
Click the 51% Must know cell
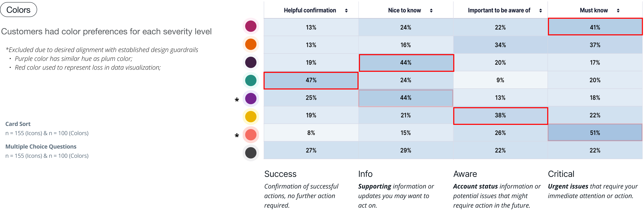pos(595,133)
